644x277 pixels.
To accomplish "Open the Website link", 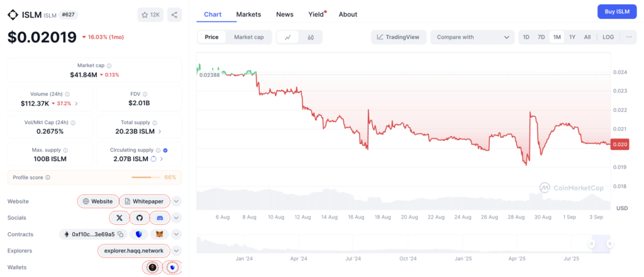I will point(97,201).
